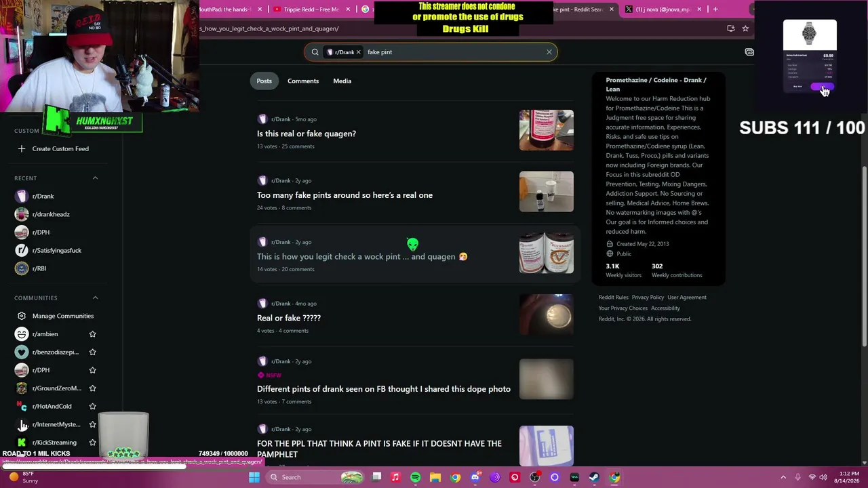Image resolution: width=868 pixels, height=488 pixels.
Task: Open Discord from the taskbar
Action: (475, 477)
